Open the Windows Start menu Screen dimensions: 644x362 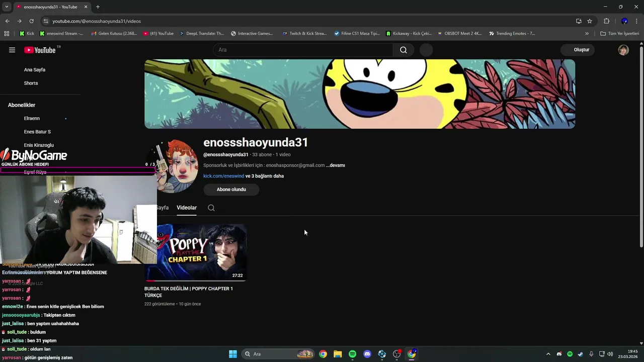pos(233,354)
